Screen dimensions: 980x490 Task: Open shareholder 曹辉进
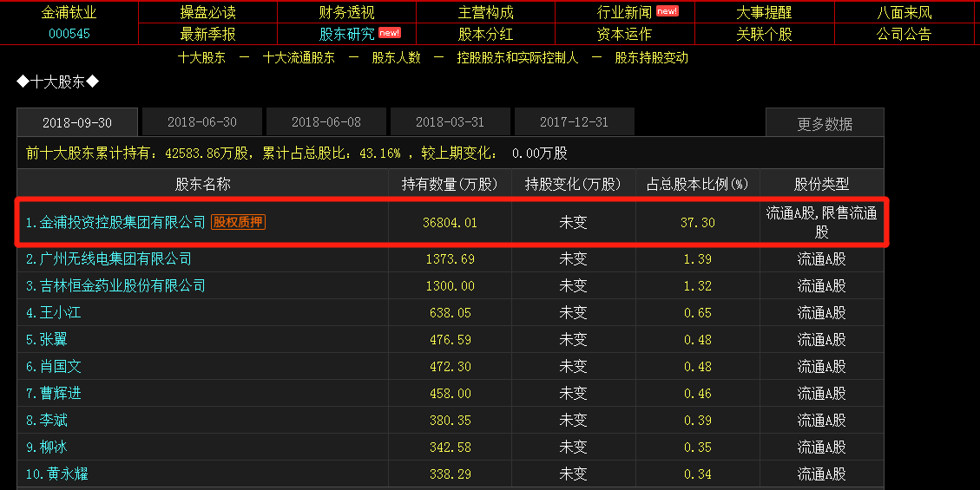(61, 393)
